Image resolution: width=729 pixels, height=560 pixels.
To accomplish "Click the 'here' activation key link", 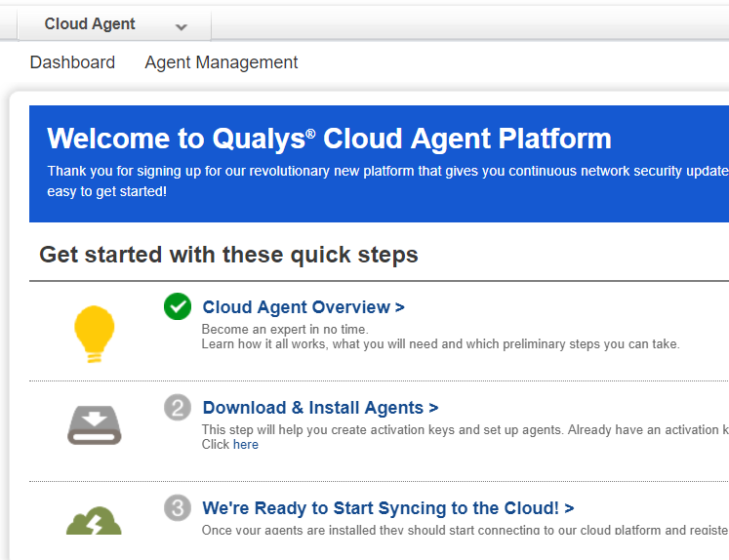I will coord(246,445).
